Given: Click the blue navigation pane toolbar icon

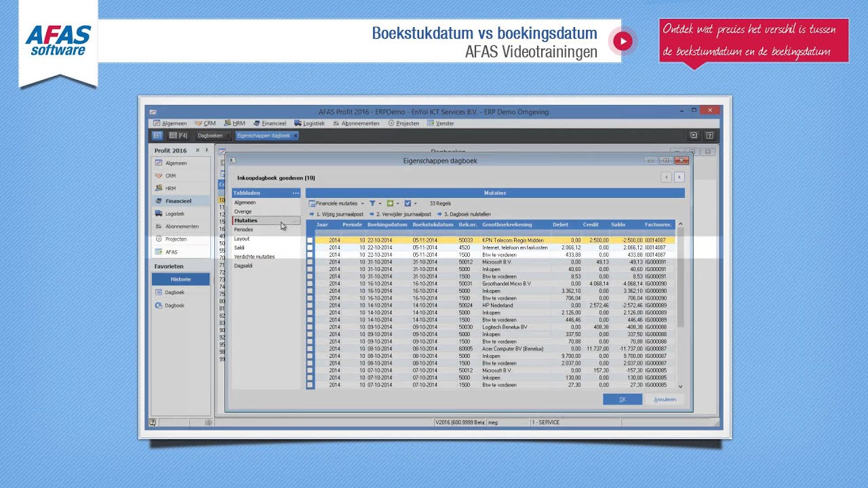Looking at the screenshot, I should 157,136.
